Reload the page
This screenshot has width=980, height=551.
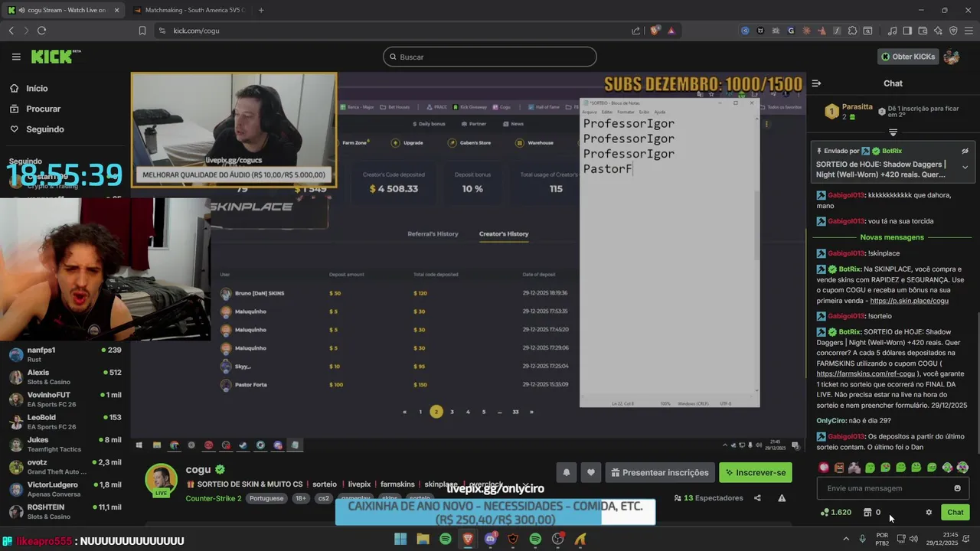41,31
